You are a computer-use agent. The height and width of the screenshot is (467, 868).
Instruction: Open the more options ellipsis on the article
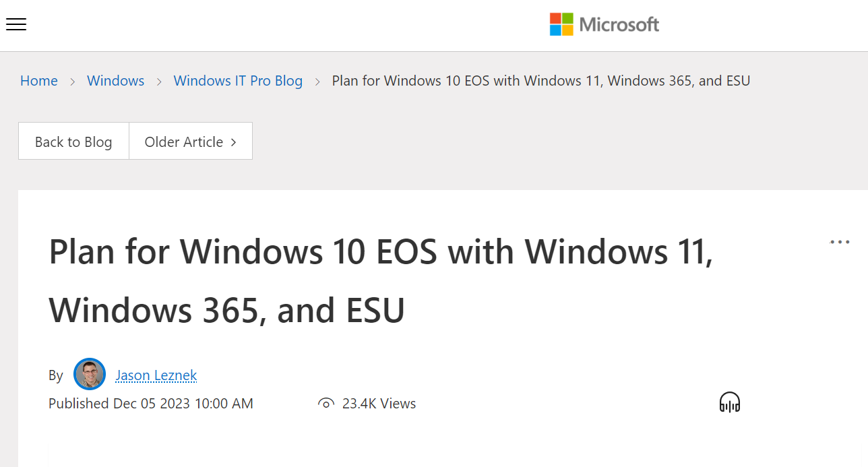[x=840, y=241]
